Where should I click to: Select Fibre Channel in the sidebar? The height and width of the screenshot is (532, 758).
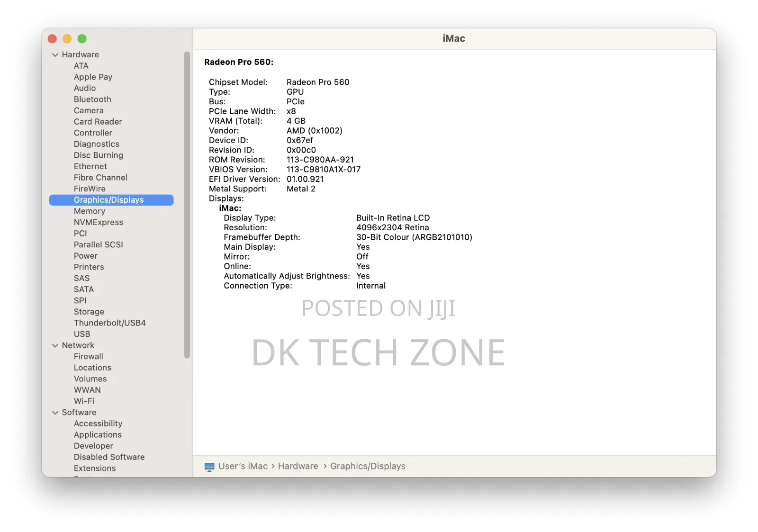pos(100,178)
